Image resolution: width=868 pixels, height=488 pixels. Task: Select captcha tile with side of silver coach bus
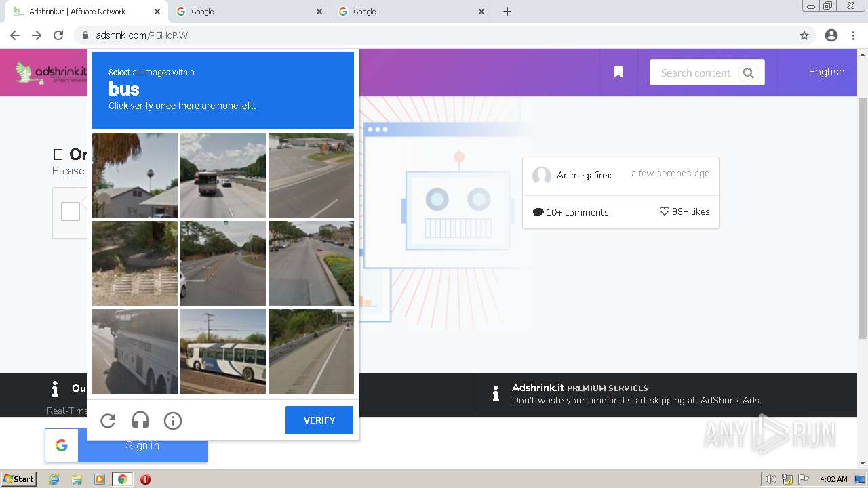click(135, 352)
